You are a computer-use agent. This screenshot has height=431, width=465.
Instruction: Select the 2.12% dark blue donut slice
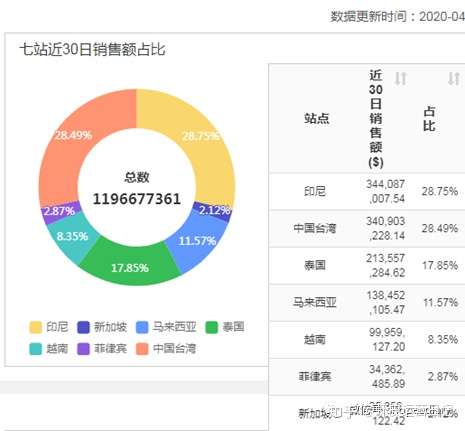[x=214, y=210]
